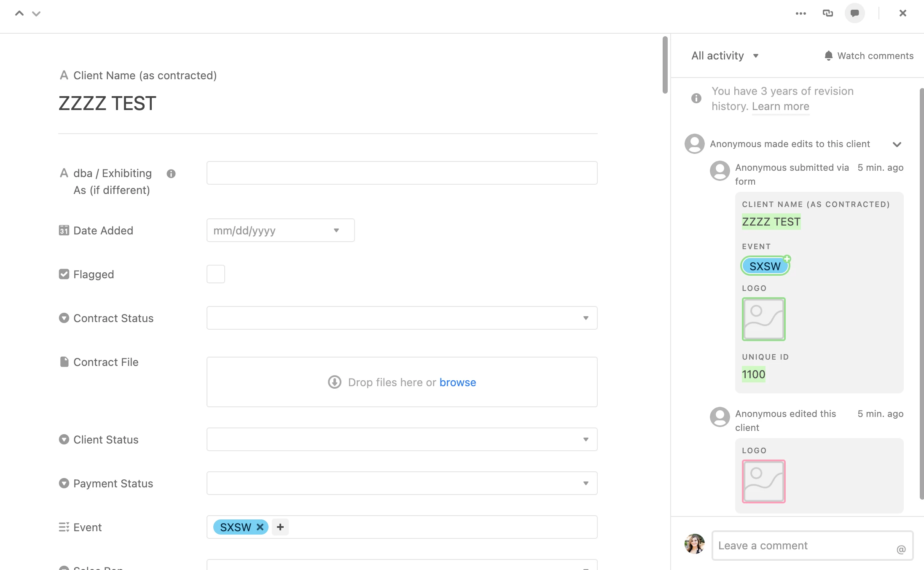Click Watch comments
This screenshot has width=924, height=570.
click(869, 56)
